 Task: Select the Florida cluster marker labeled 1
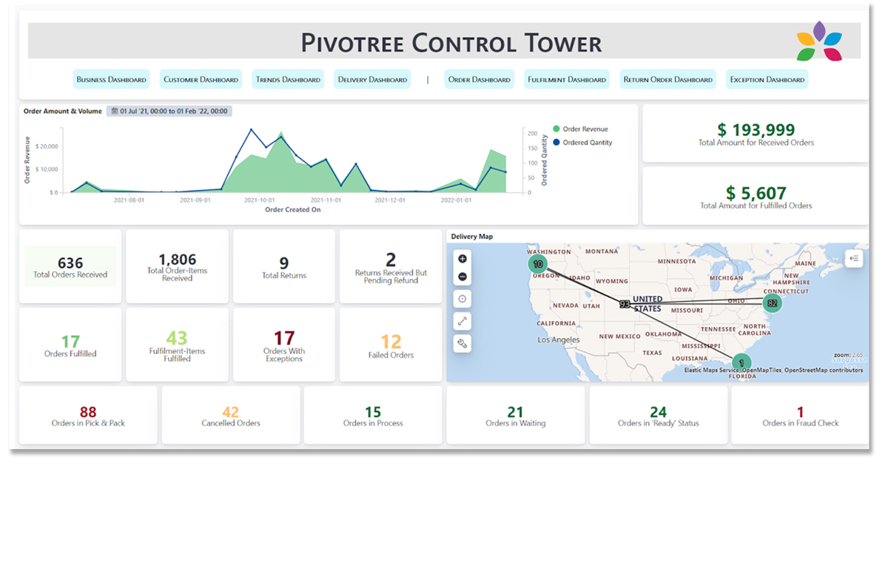(741, 363)
